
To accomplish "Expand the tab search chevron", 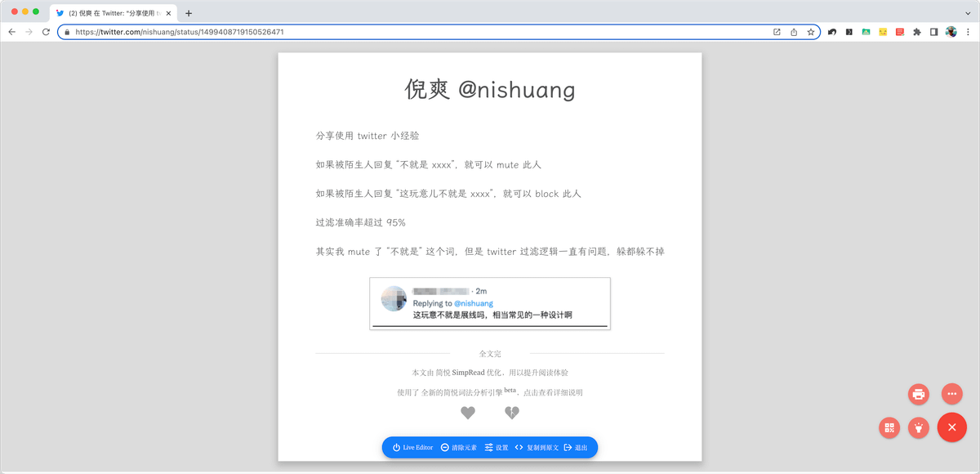I will [968, 13].
